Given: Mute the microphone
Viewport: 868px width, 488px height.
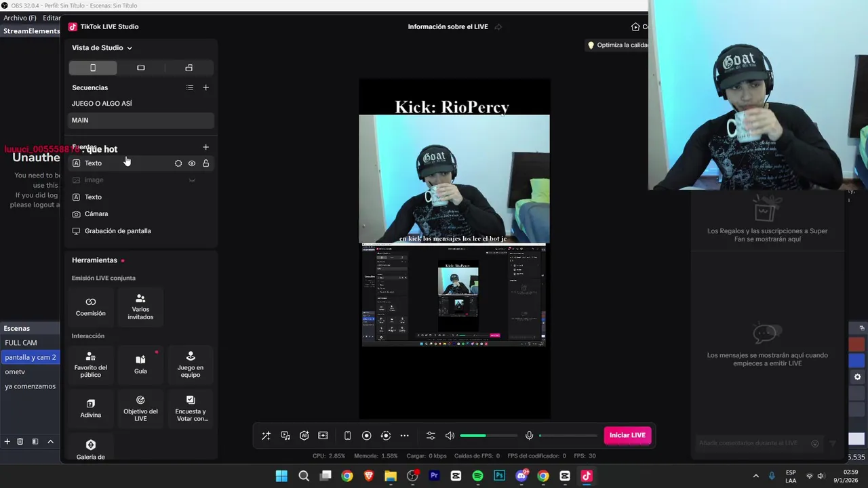Looking at the screenshot, I should point(529,436).
